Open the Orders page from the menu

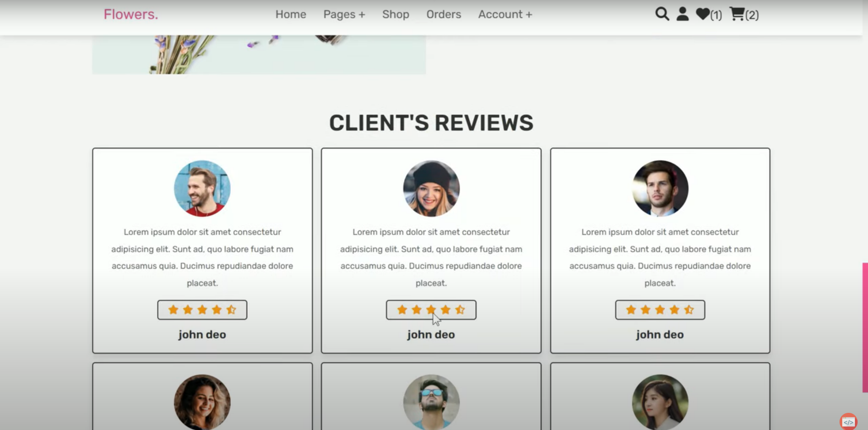click(443, 14)
